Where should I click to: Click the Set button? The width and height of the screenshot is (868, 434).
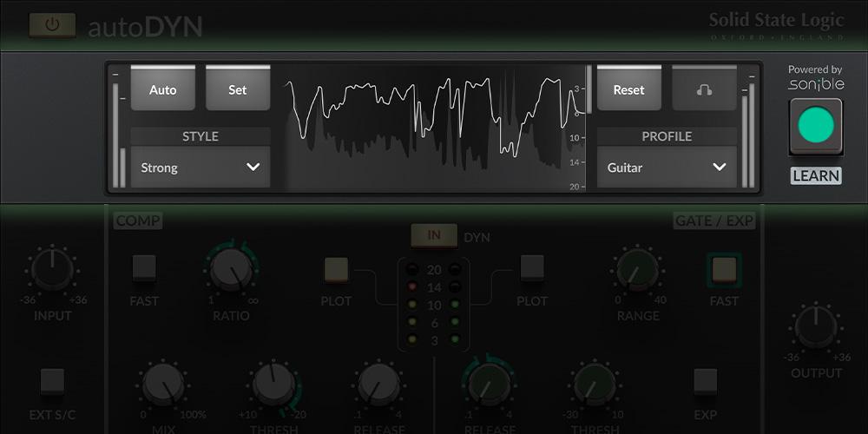(x=238, y=89)
